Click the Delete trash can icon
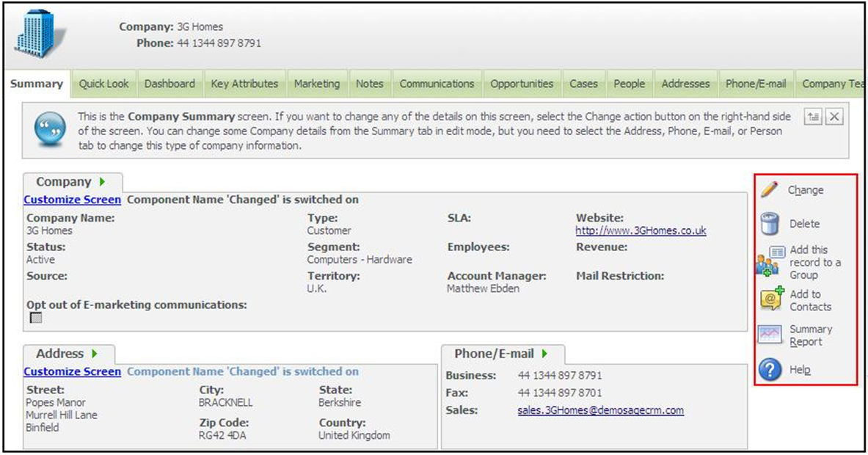This screenshot has height=455, width=868. click(770, 224)
